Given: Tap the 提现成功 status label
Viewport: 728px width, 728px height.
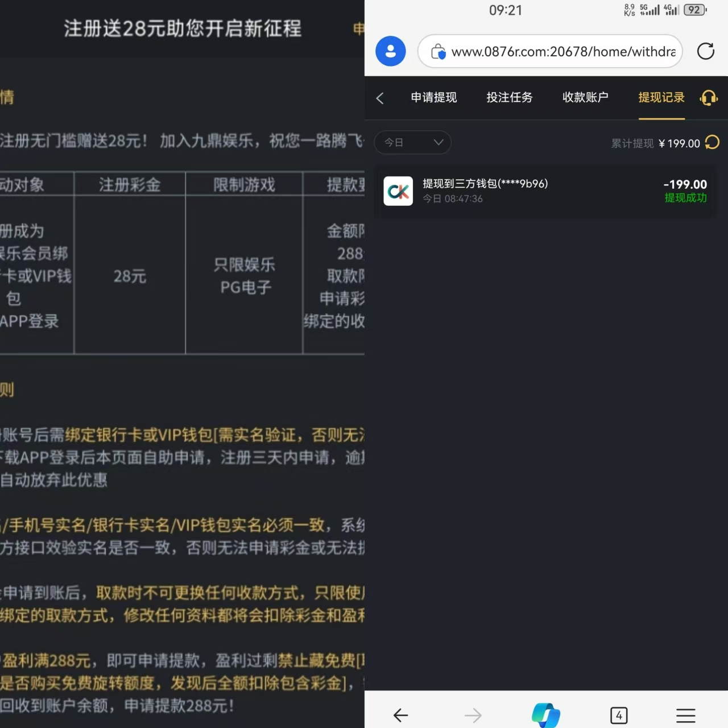Looking at the screenshot, I should pos(686,198).
